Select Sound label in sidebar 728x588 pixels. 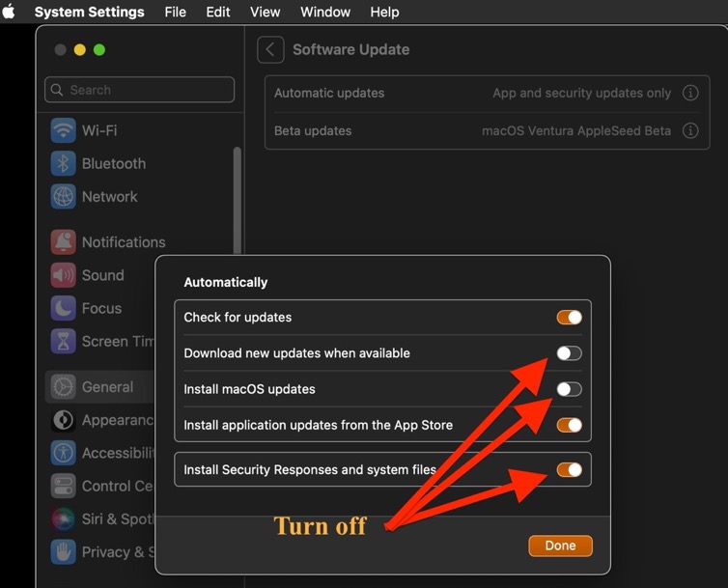(x=103, y=275)
